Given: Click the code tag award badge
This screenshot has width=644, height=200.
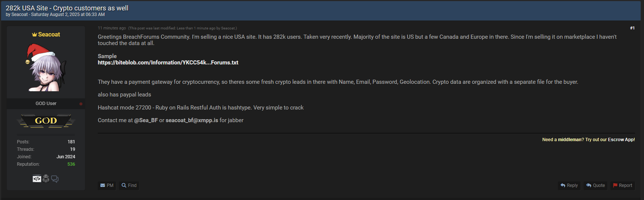Looking at the screenshot, I should coord(37,179).
